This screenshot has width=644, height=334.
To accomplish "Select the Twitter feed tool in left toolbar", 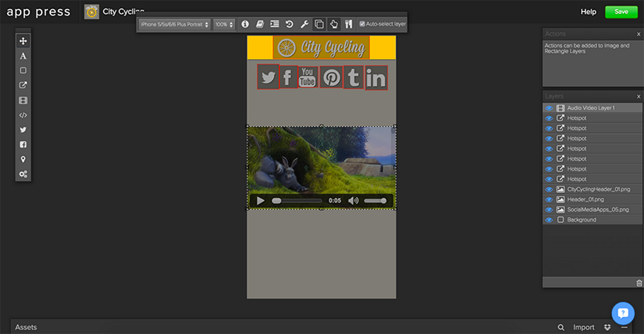I will pyautogui.click(x=23, y=129).
